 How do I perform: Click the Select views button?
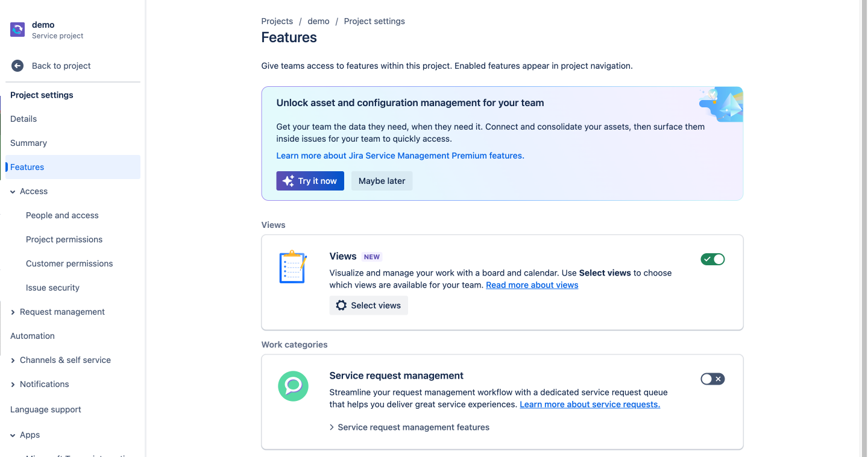(x=369, y=306)
